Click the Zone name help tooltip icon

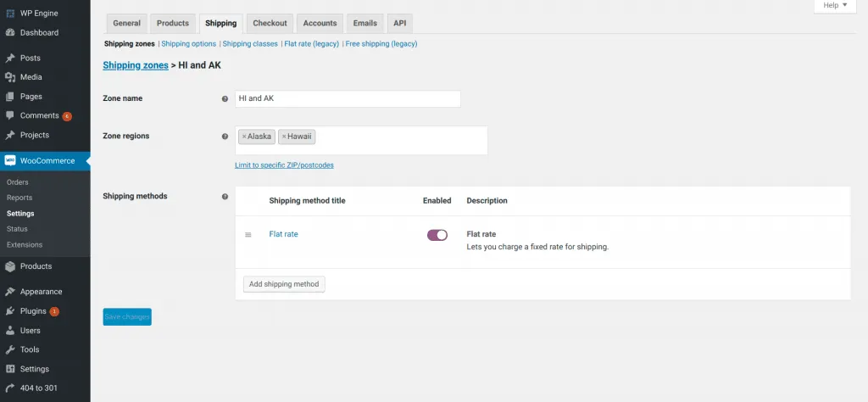(225, 99)
